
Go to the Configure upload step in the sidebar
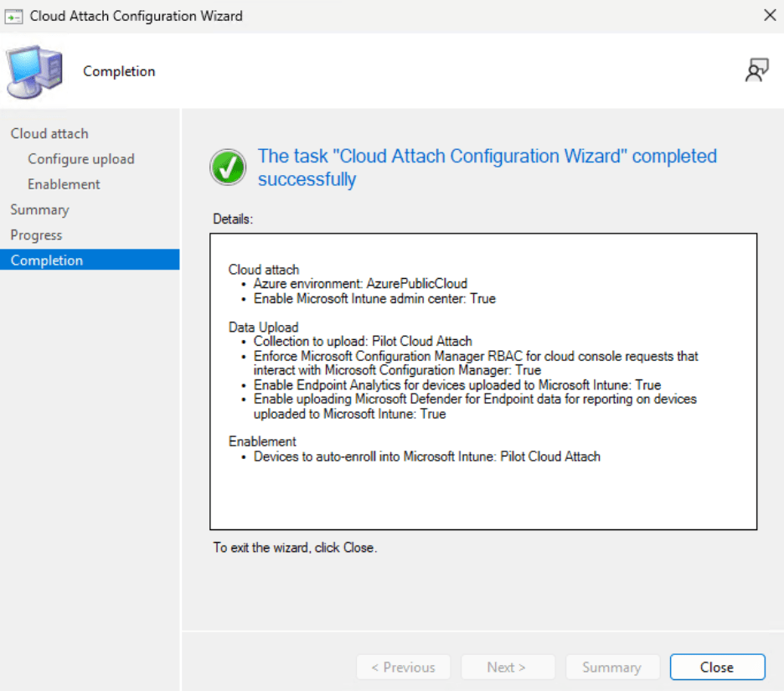click(x=80, y=158)
